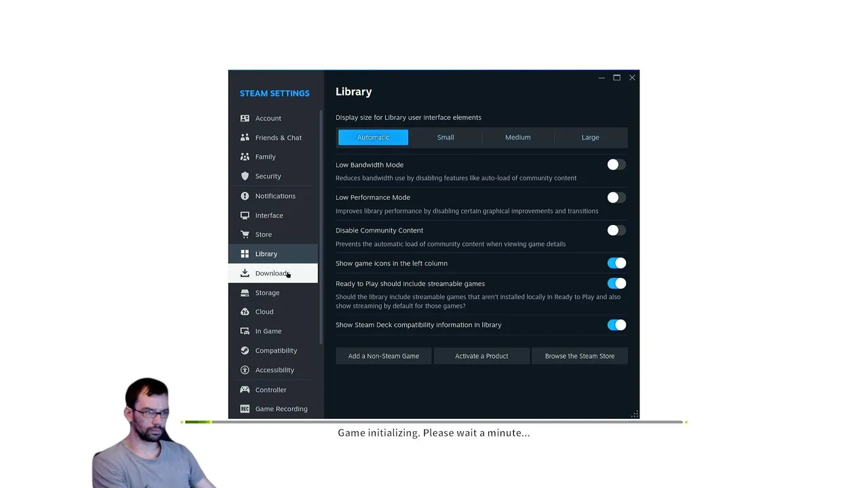Screen dimensions: 868x488
Task: Open Notifications settings label
Action: point(275,196)
